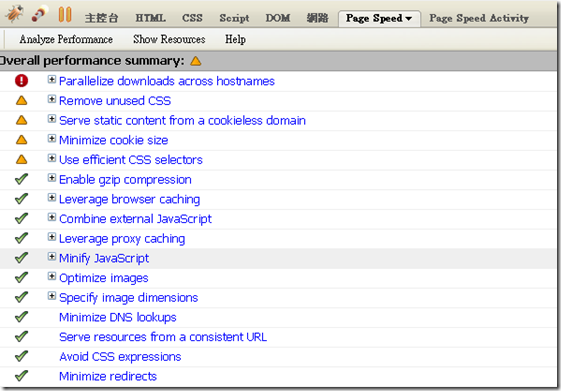The image size is (561, 391).
Task: Click green check beside Minify JavaScript
Action: [21, 258]
